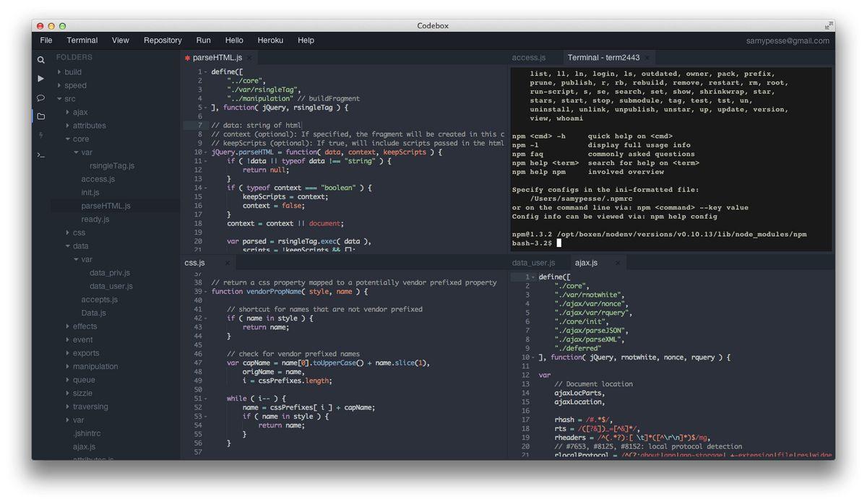Open ajax.js file in the folder tree
The image size is (867, 504).
coord(84,447)
